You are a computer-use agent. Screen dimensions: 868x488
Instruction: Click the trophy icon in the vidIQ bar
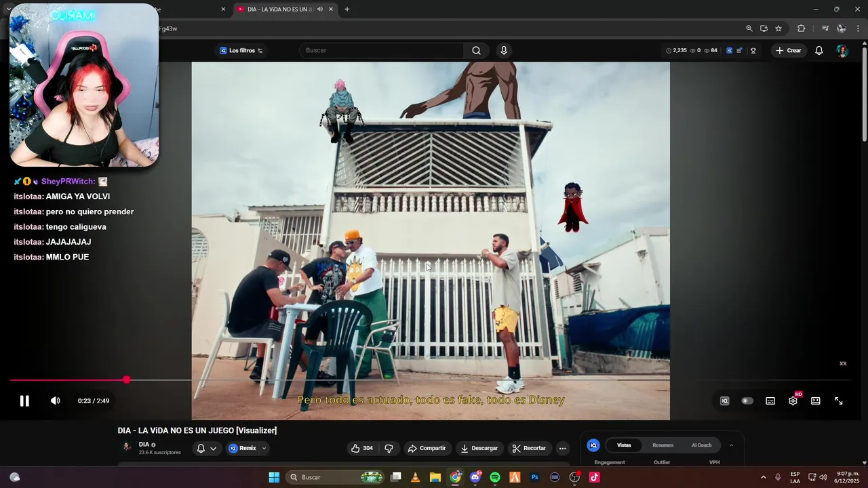753,50
